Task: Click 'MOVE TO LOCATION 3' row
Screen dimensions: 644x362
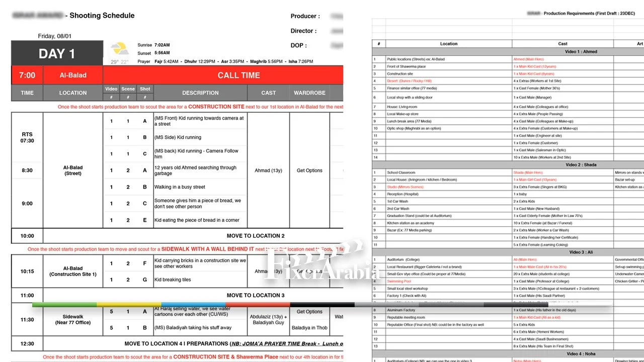Action: click(256, 296)
